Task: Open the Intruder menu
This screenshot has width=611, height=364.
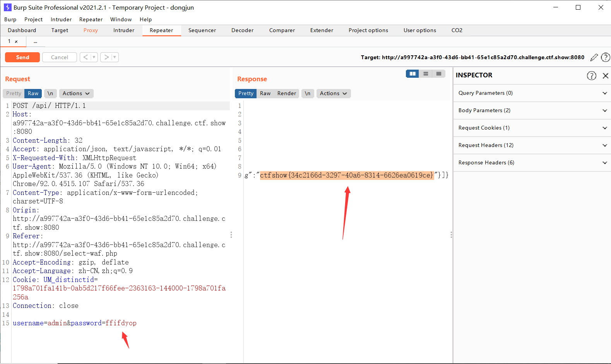Action: 61,19
